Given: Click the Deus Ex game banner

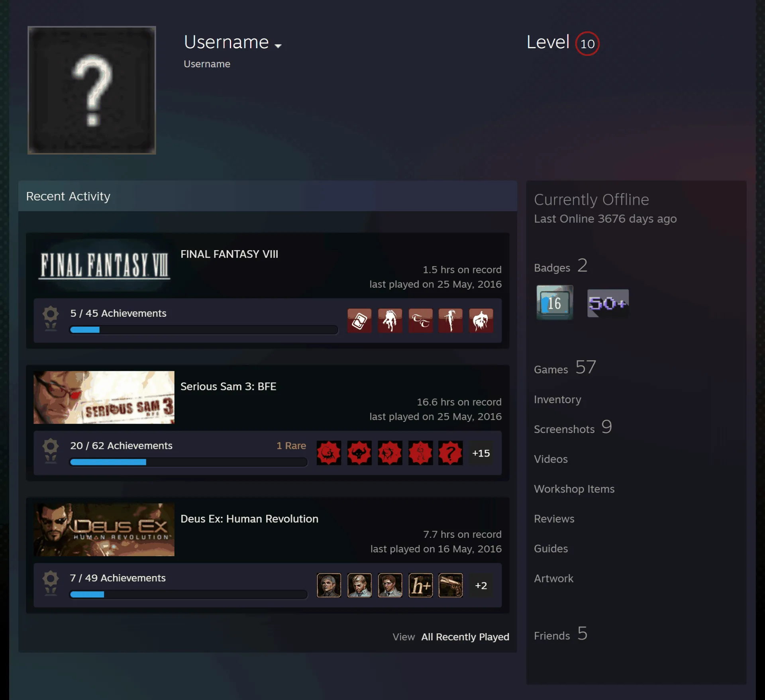Looking at the screenshot, I should [x=104, y=529].
